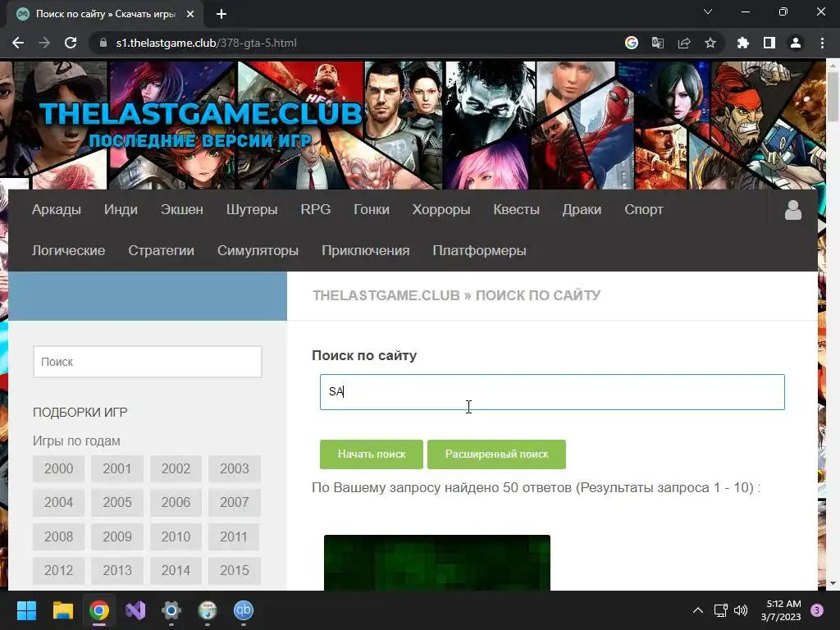The image size is (840, 630).
Task: Open File Explorer from the taskbar
Action: (62, 610)
